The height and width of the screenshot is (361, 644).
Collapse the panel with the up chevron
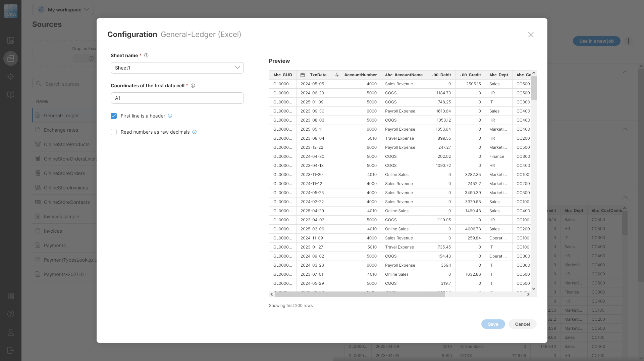coord(625,72)
